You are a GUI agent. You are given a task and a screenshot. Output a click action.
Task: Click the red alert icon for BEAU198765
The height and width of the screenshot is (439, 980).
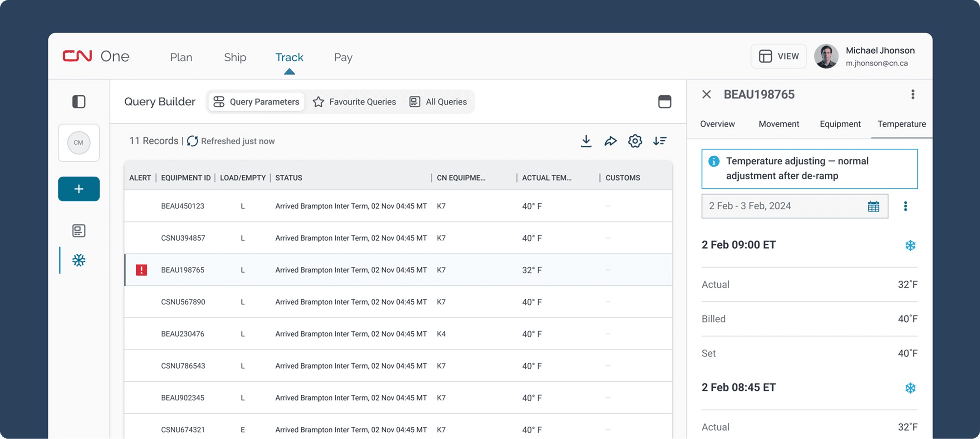point(142,270)
